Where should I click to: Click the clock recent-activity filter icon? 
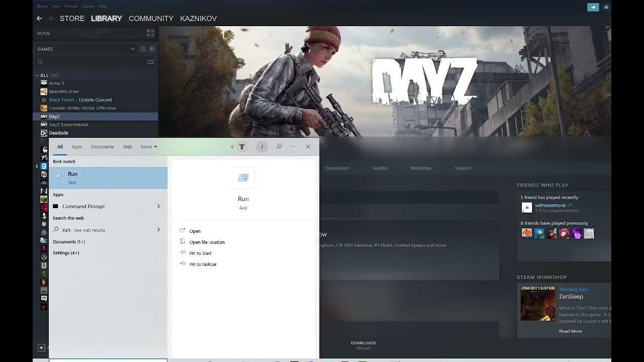coord(143,49)
